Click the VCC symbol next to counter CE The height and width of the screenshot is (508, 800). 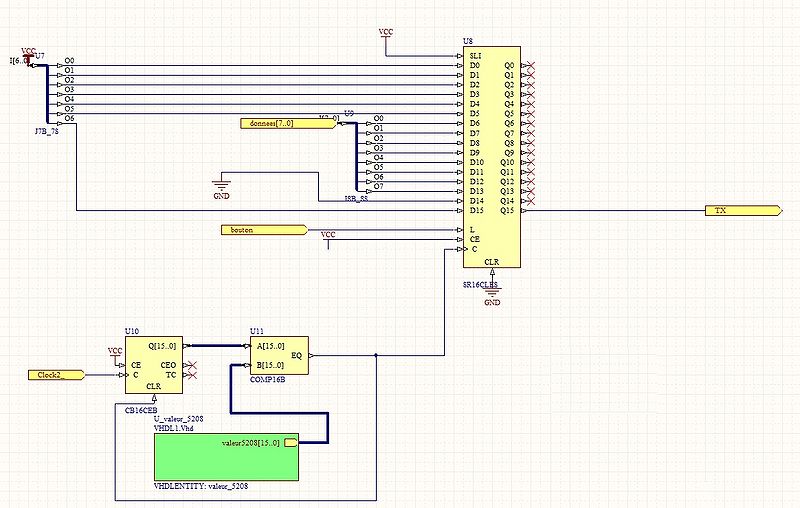[x=116, y=352]
